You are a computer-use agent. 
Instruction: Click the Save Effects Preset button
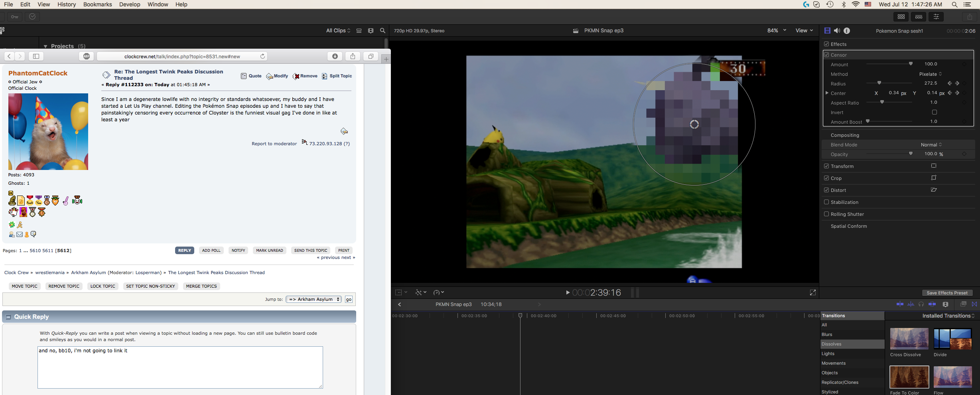[x=947, y=293]
